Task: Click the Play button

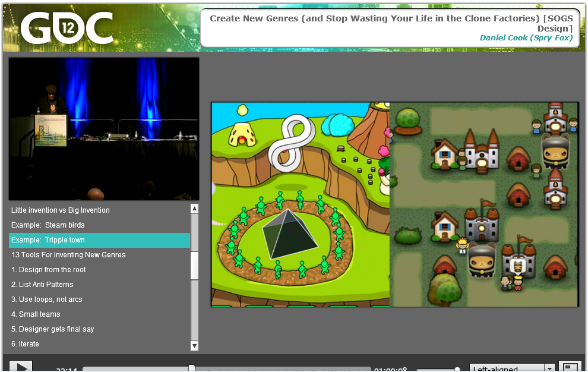Action: point(21,367)
